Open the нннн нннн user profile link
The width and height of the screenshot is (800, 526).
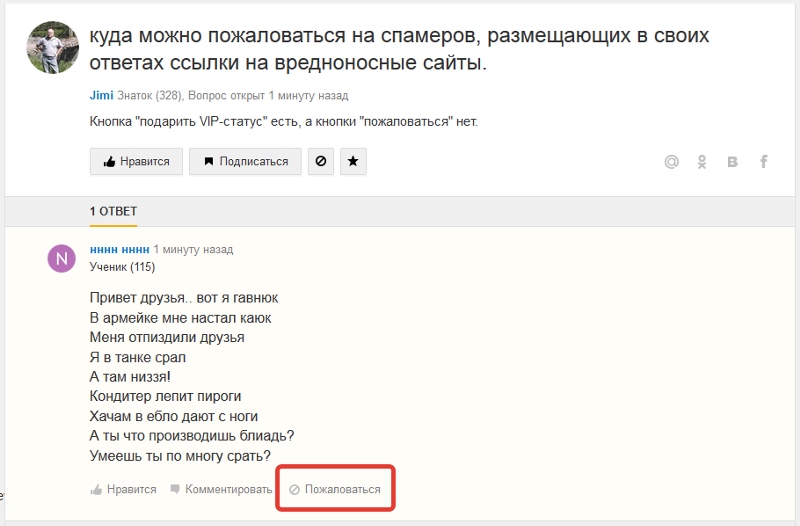(x=119, y=249)
